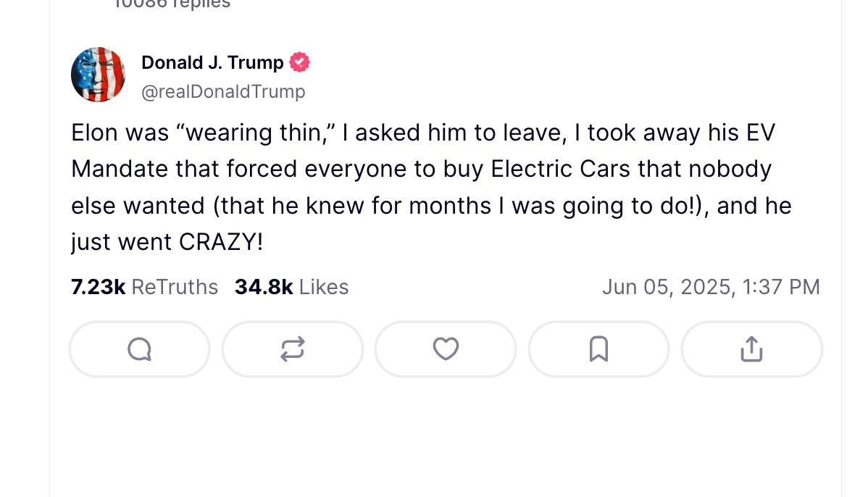The width and height of the screenshot is (868, 497).
Task: Click the verified checkmark badge
Action: 300,62
